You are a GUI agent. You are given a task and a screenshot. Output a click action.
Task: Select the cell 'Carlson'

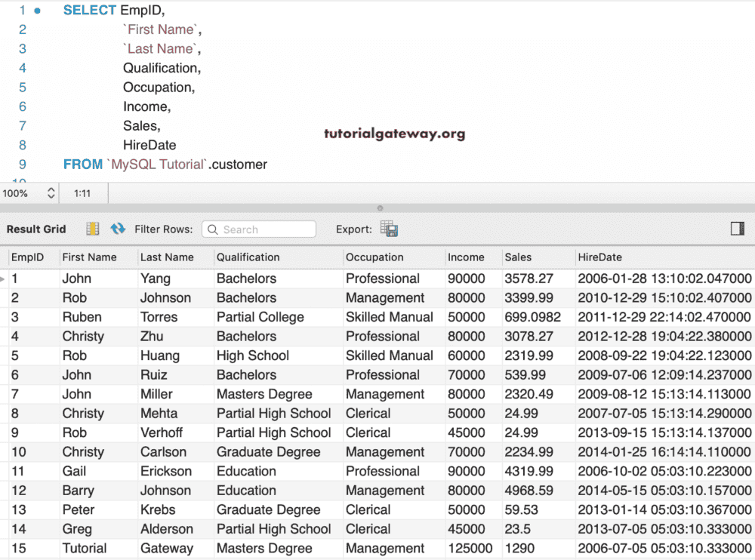tap(163, 451)
